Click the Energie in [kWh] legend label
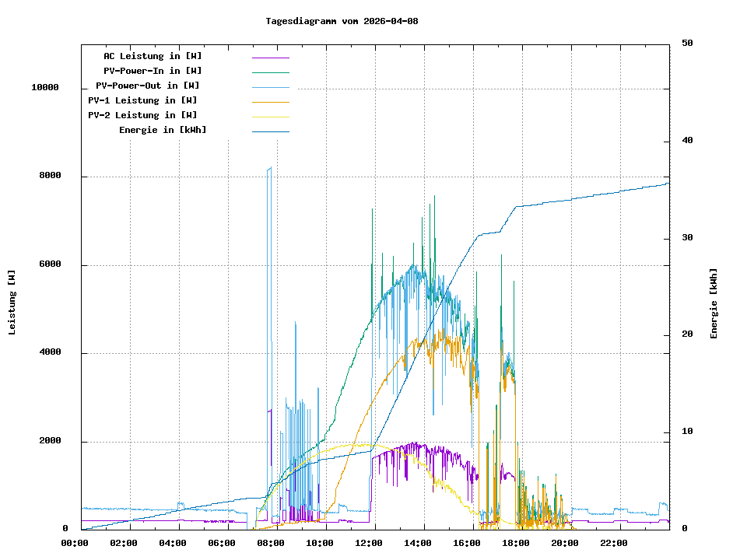 pos(163,130)
